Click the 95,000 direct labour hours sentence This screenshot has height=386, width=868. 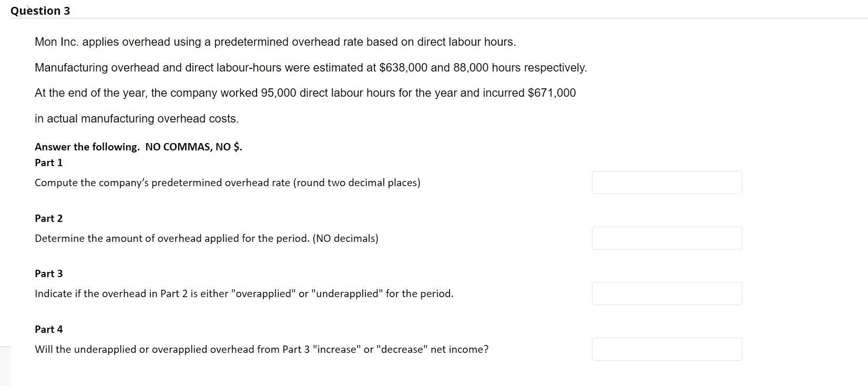(305, 93)
